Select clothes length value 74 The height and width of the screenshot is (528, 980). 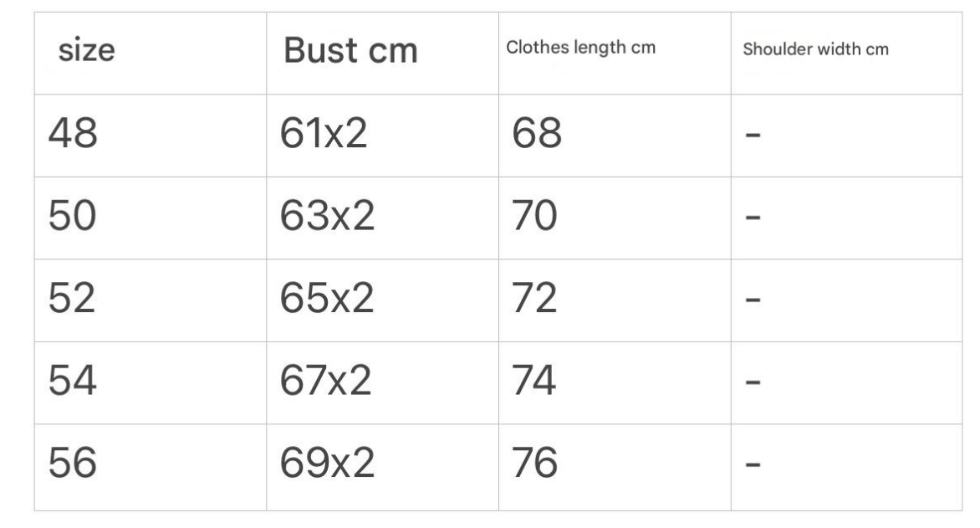[x=535, y=382]
